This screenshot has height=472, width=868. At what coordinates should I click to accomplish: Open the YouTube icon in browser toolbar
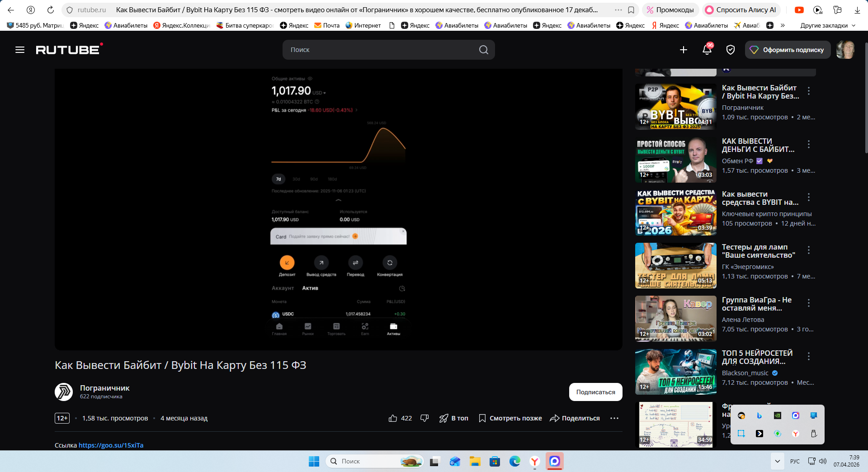click(799, 10)
